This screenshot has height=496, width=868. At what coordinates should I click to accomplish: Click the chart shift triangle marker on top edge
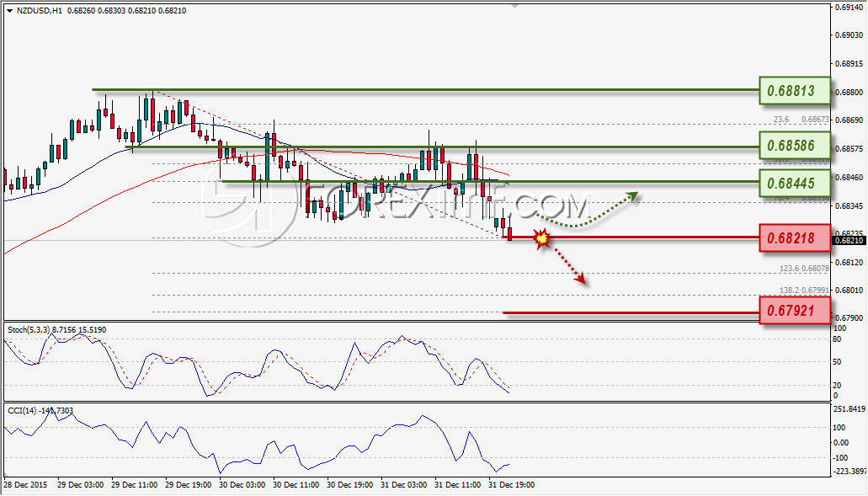tap(515, 6)
